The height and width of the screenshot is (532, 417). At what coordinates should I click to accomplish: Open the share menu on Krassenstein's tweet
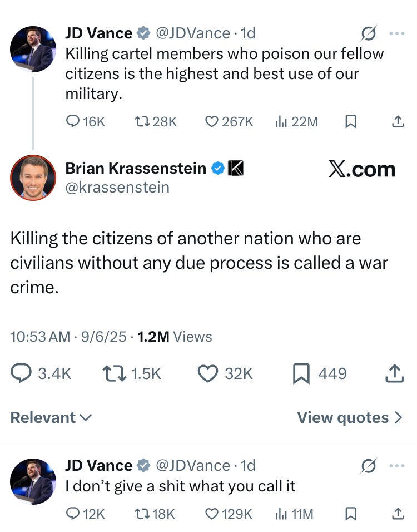click(x=394, y=373)
